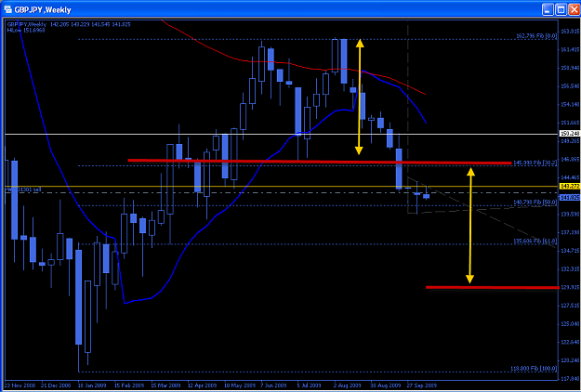
Task: Maximize the GBPJPY,Weekly chart window
Action: click(561, 9)
